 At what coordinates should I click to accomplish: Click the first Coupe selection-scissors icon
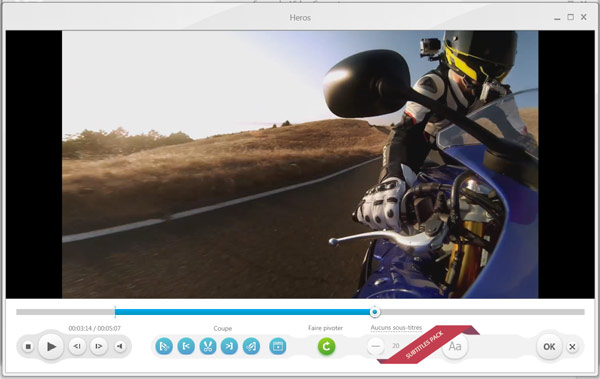pos(164,346)
